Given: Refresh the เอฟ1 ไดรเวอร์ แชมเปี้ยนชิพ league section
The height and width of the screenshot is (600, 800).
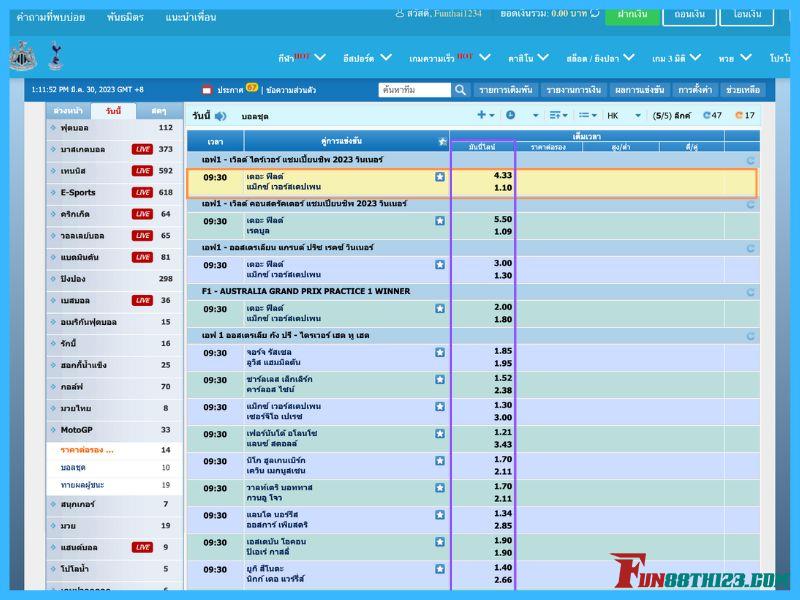Looking at the screenshot, I should point(751,160).
